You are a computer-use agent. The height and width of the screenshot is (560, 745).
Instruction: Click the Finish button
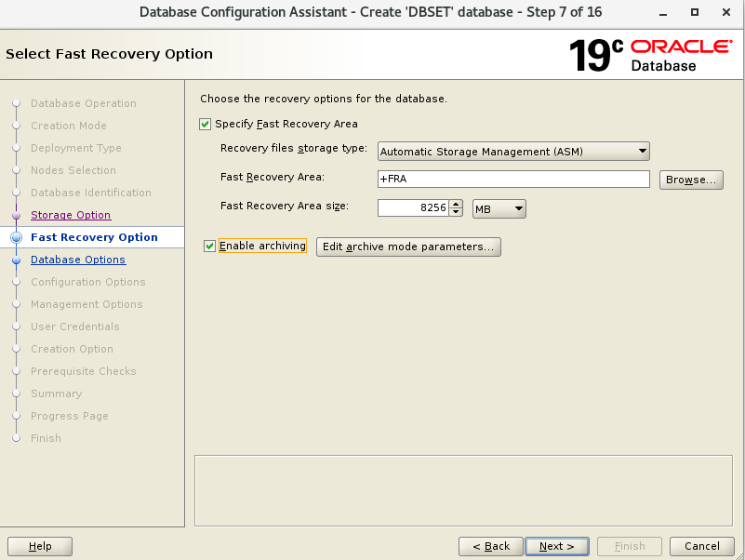point(630,546)
